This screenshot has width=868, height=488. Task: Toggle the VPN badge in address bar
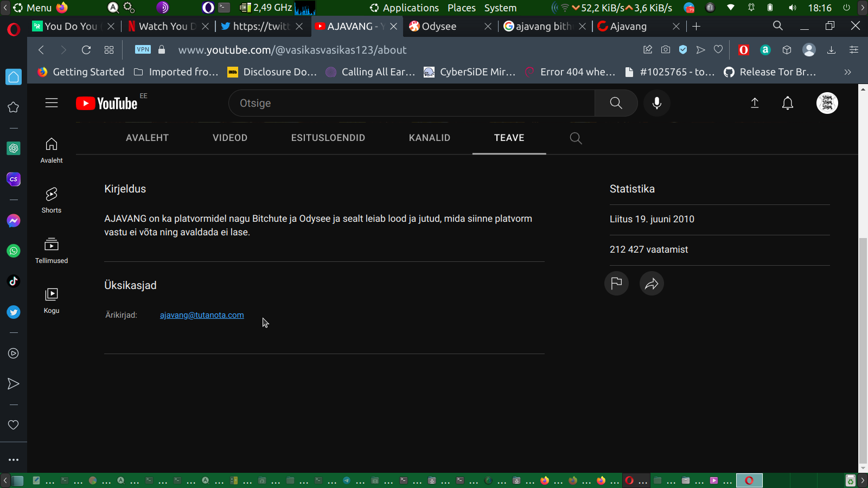pos(143,50)
